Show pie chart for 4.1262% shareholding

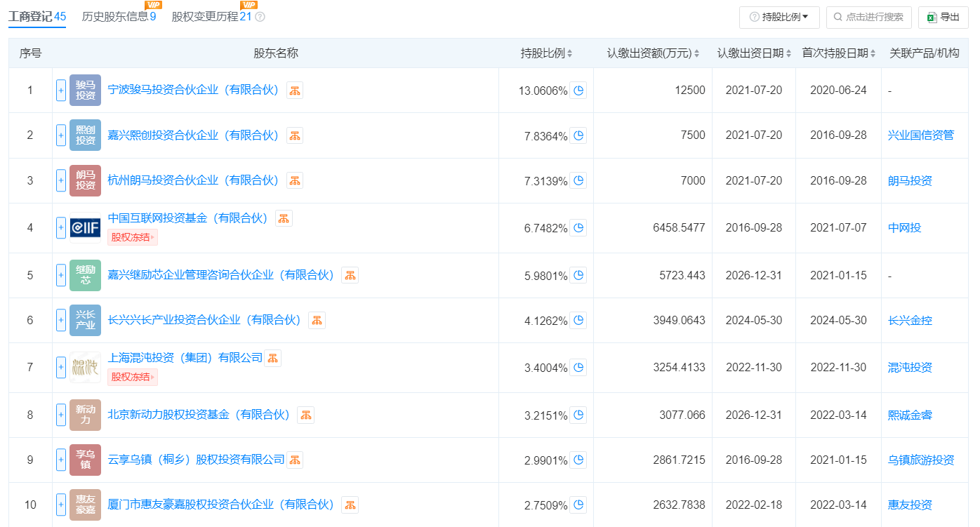click(578, 321)
